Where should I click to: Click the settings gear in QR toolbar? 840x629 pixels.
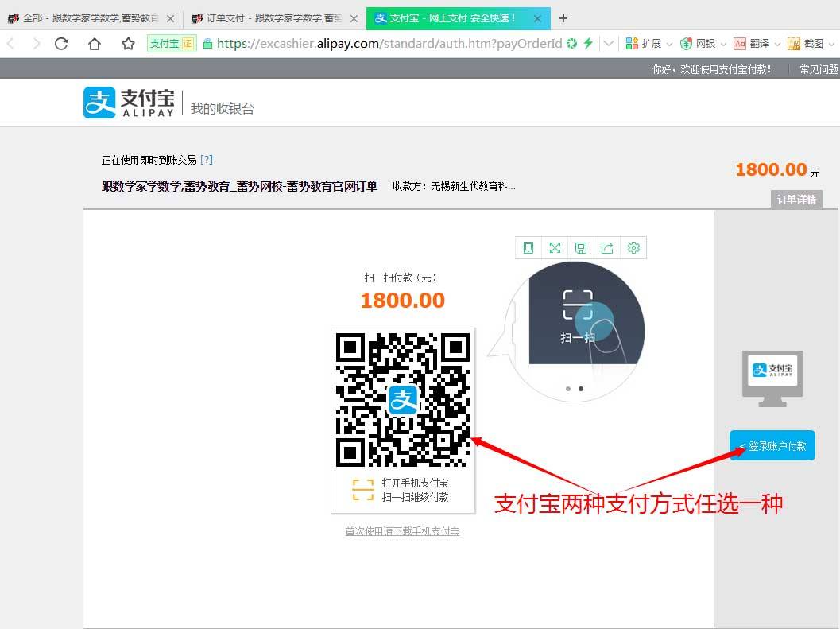tap(633, 248)
